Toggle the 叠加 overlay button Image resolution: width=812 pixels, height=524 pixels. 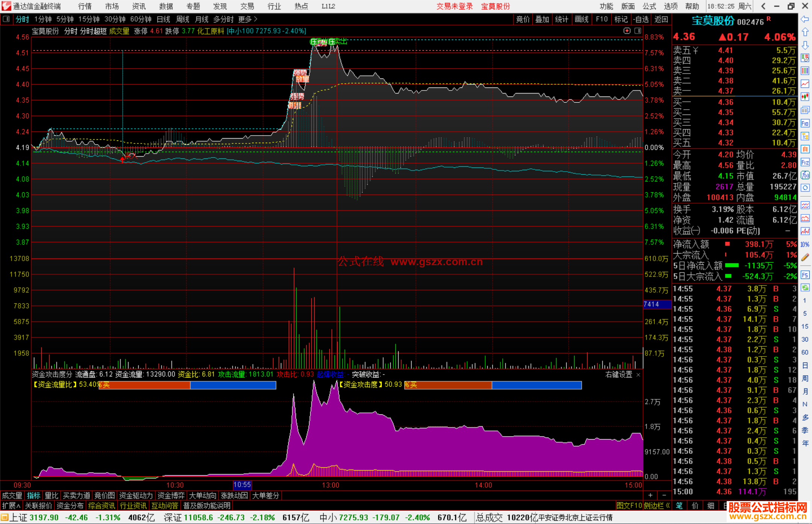pos(542,19)
